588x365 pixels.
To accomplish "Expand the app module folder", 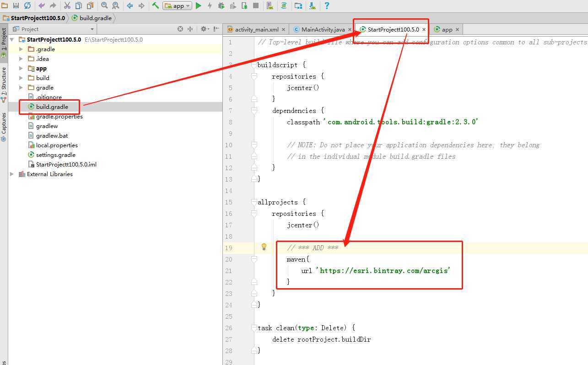I will [21, 68].
